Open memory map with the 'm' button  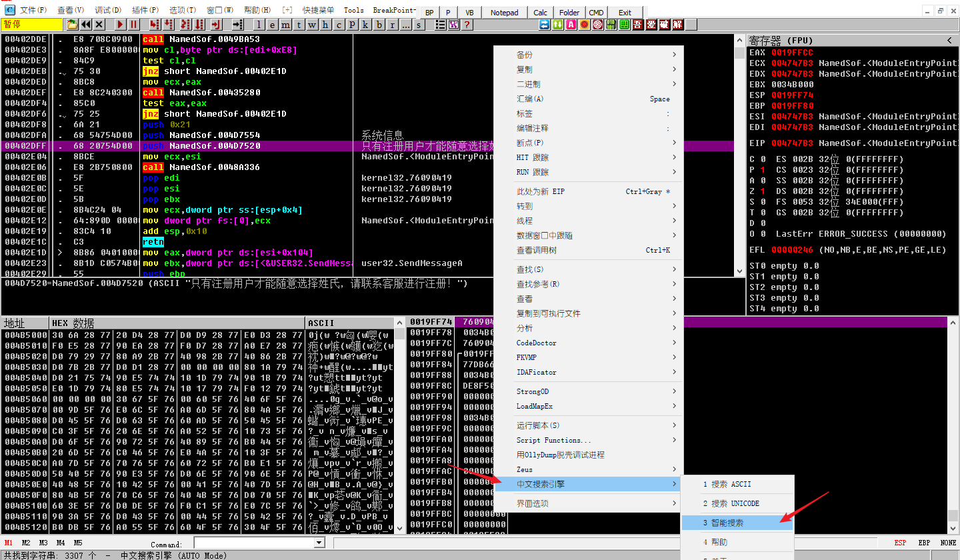pyautogui.click(x=287, y=25)
